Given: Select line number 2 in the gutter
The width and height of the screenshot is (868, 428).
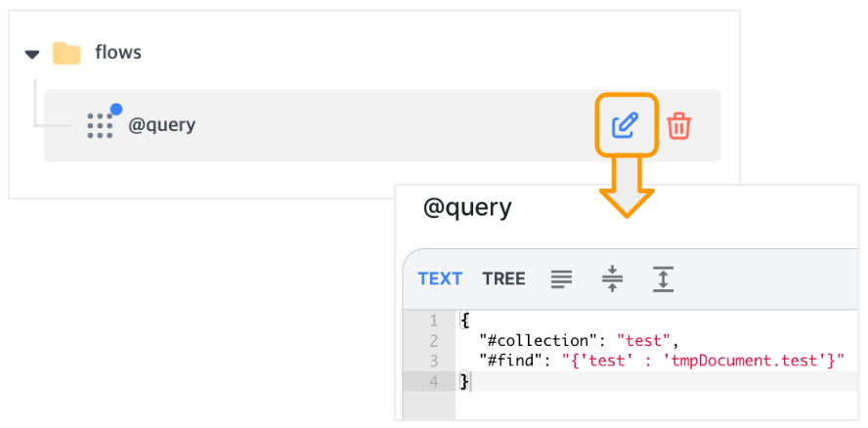Looking at the screenshot, I should (x=433, y=341).
